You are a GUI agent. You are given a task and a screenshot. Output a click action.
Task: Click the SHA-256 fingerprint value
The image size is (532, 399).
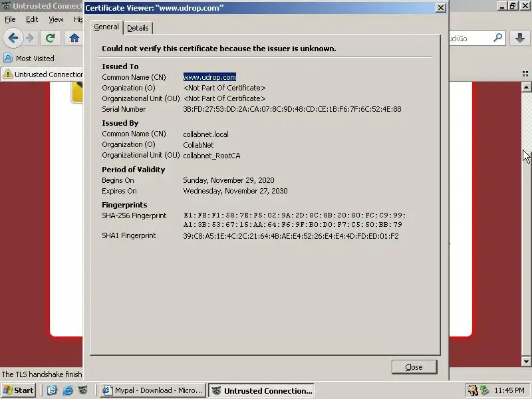(294, 219)
